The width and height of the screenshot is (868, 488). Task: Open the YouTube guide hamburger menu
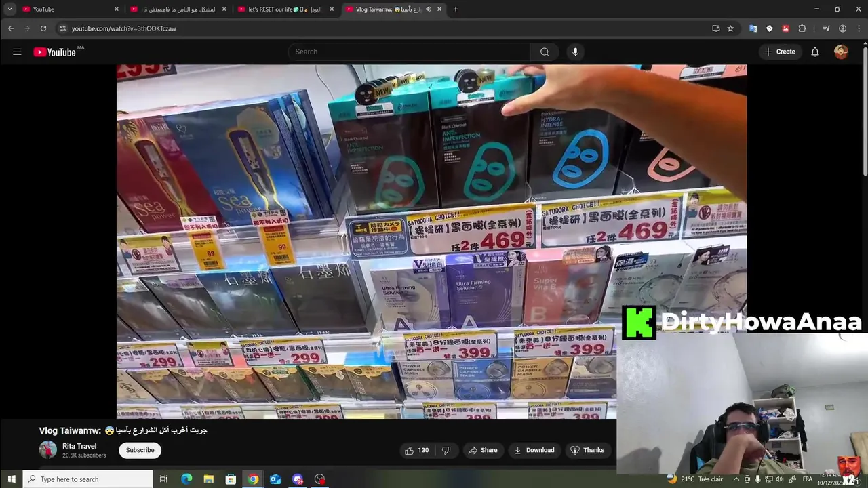click(x=17, y=52)
